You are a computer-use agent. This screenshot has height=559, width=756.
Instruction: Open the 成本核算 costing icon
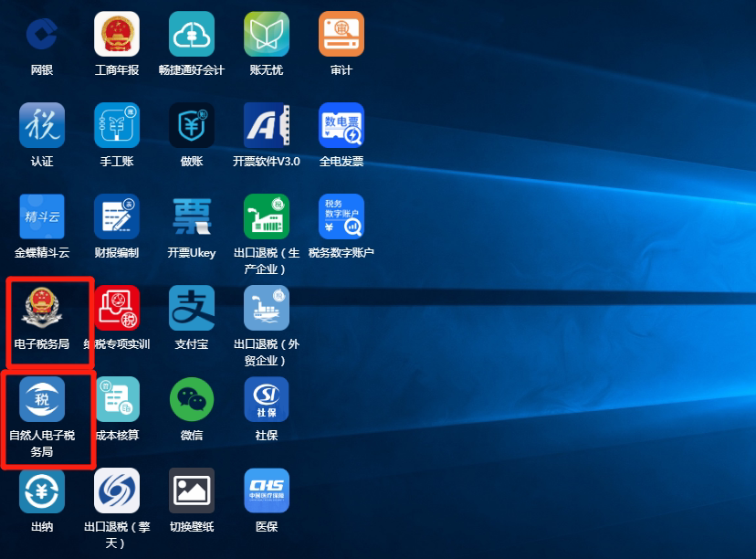pos(117,399)
